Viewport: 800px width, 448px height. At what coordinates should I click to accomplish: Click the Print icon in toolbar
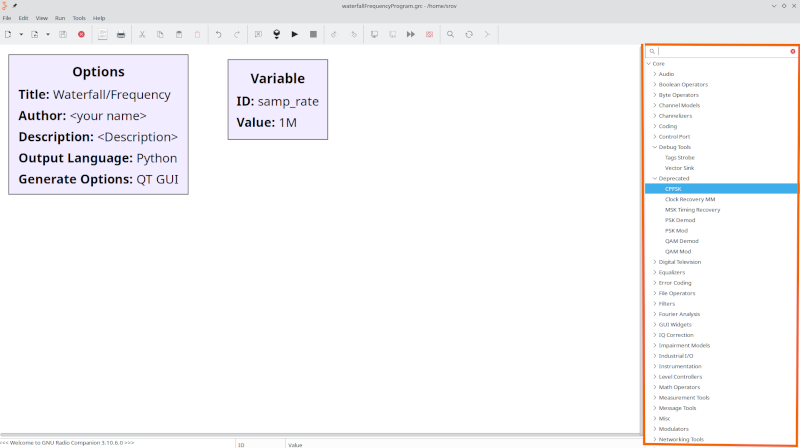121,34
